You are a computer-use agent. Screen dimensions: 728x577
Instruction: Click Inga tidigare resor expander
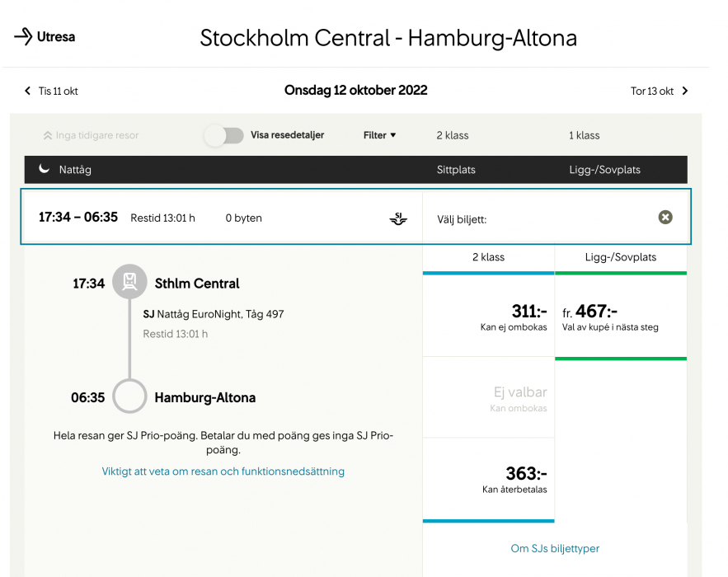(91, 135)
